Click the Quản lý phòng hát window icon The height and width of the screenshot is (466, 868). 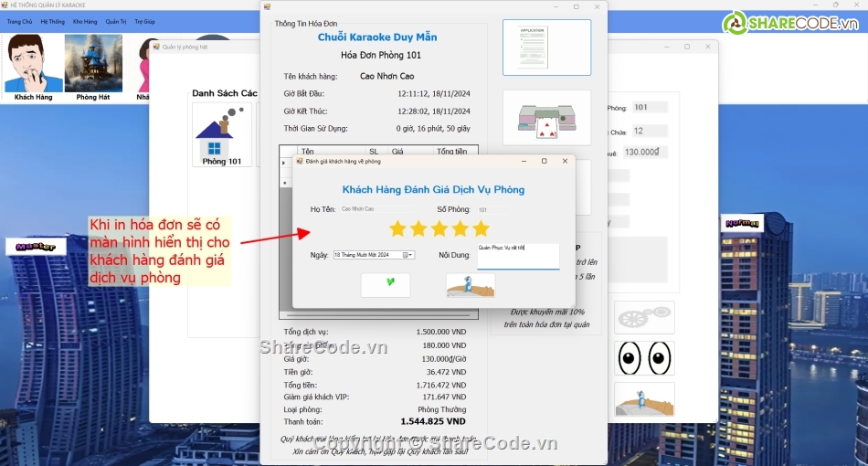[x=156, y=47]
